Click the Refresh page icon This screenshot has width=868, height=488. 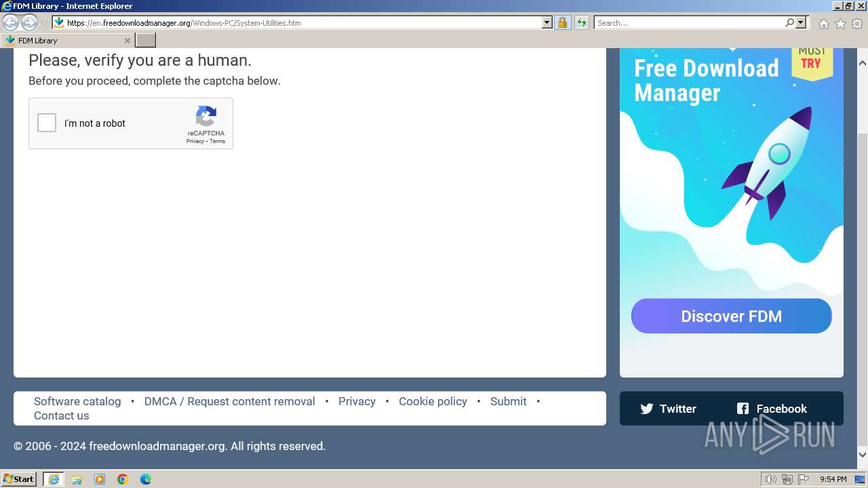tap(581, 22)
